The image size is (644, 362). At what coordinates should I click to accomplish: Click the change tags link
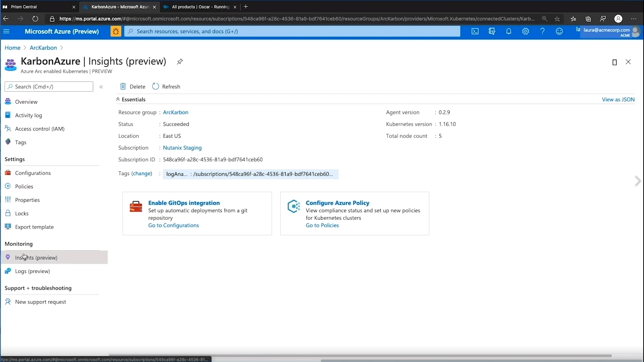click(x=142, y=174)
